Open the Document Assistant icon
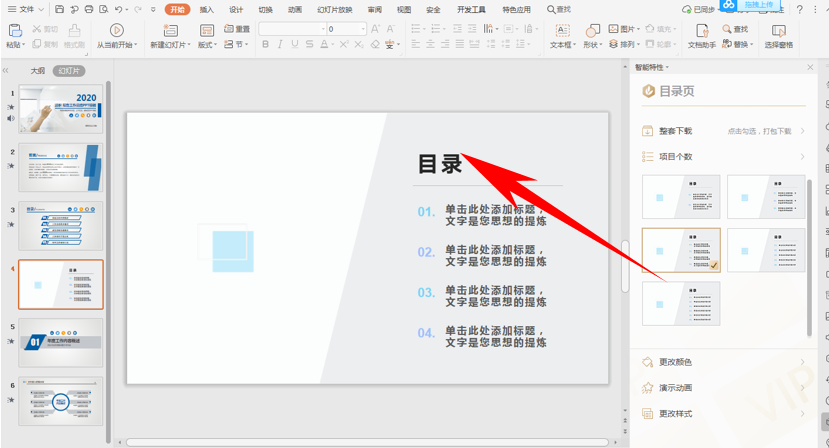This screenshot has height=448, width=829. 702,31
